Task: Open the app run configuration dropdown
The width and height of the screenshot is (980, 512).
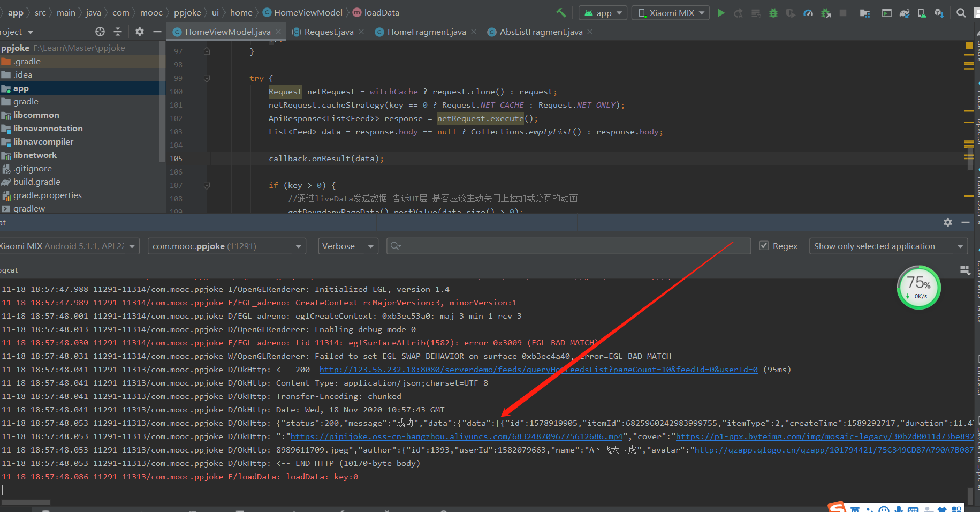Action: (x=603, y=13)
